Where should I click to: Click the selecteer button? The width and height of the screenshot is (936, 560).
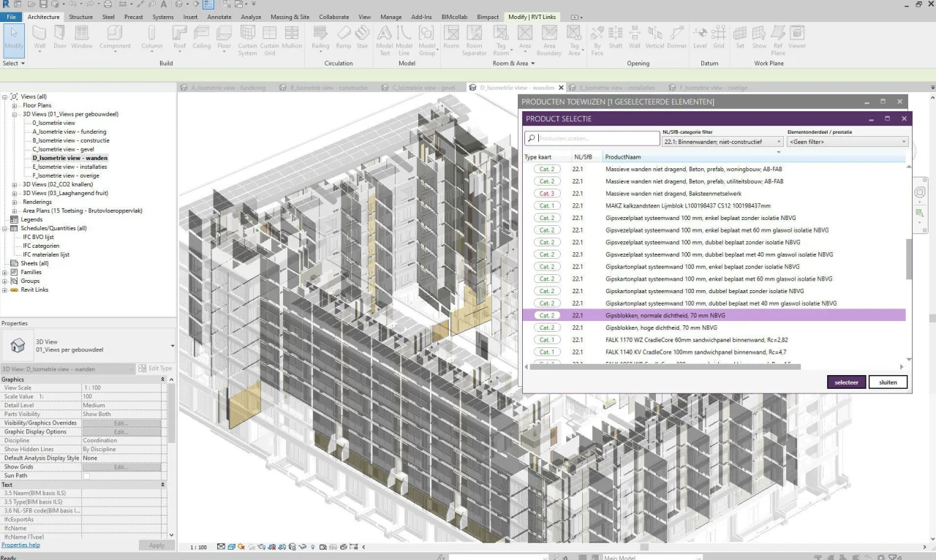click(x=846, y=382)
